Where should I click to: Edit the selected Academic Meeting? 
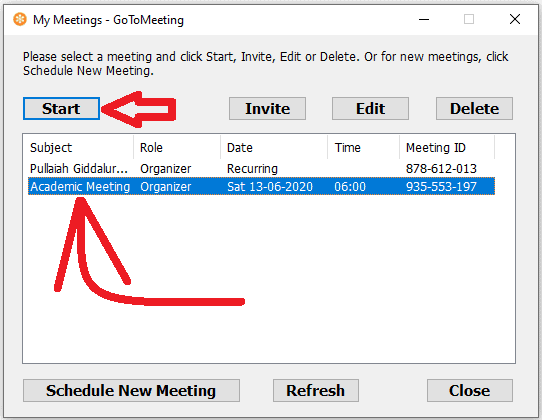pyautogui.click(x=370, y=109)
